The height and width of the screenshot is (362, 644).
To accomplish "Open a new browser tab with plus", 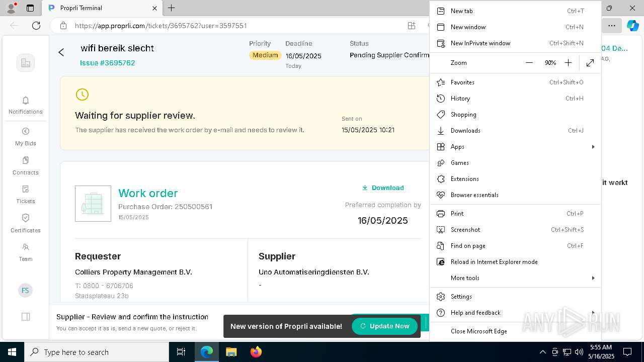I will point(172,8).
